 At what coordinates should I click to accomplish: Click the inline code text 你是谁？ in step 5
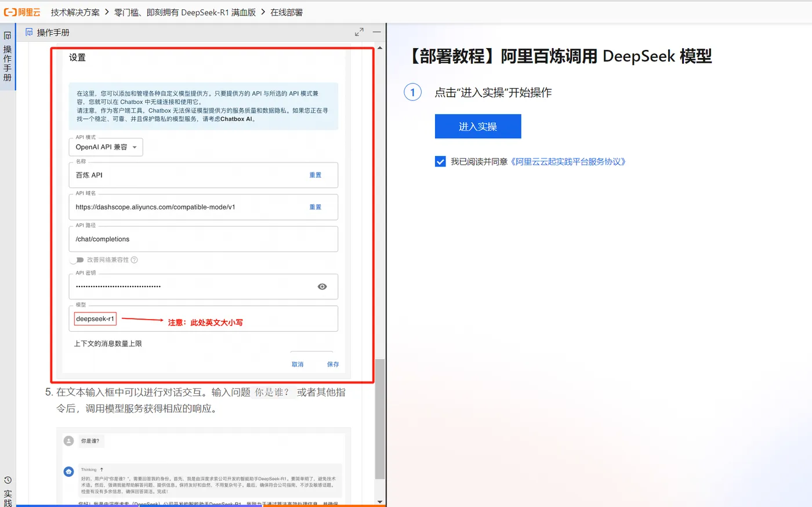coord(273,393)
